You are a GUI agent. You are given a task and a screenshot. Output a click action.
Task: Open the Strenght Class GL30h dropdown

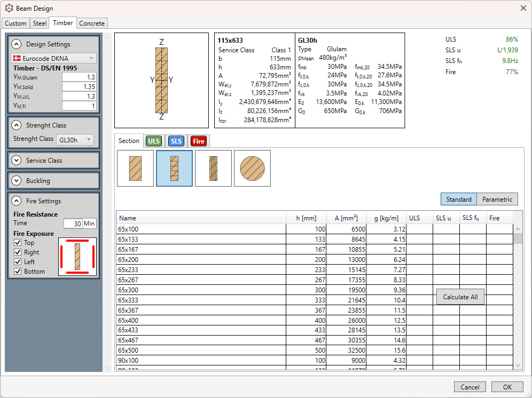click(x=75, y=140)
